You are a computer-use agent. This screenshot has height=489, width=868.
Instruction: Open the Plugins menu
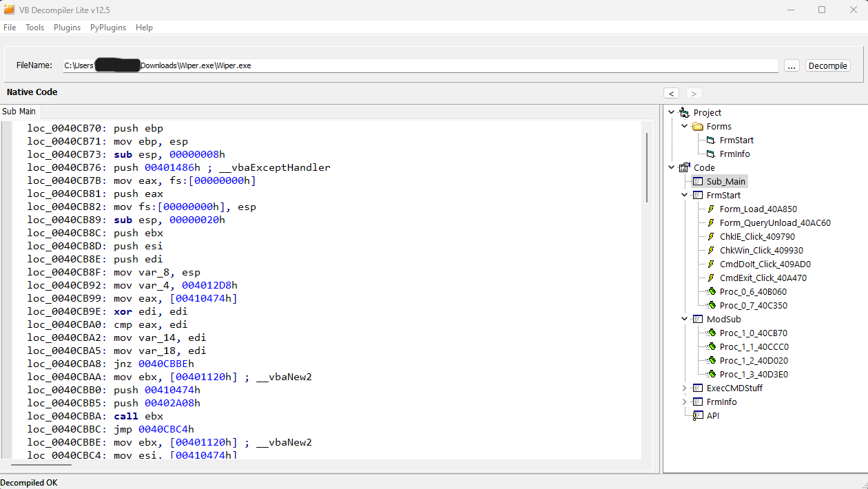[x=67, y=28]
